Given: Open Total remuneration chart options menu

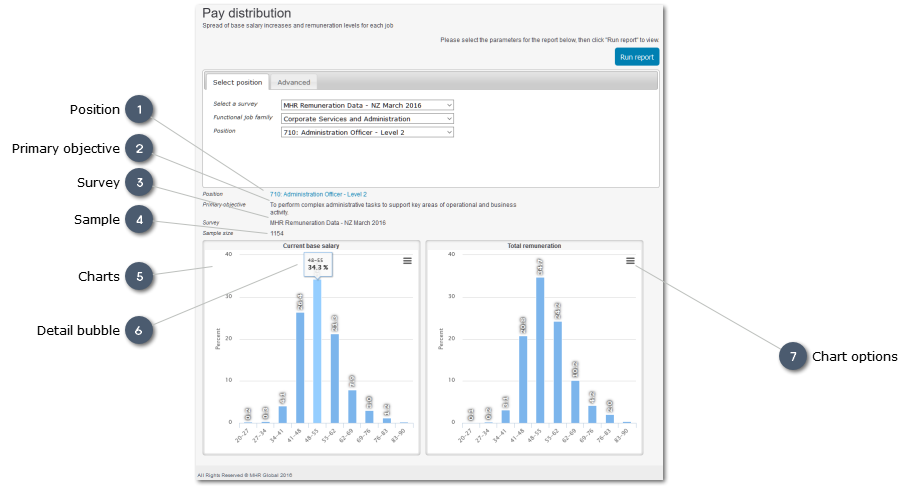Looking at the screenshot, I should (x=630, y=261).
